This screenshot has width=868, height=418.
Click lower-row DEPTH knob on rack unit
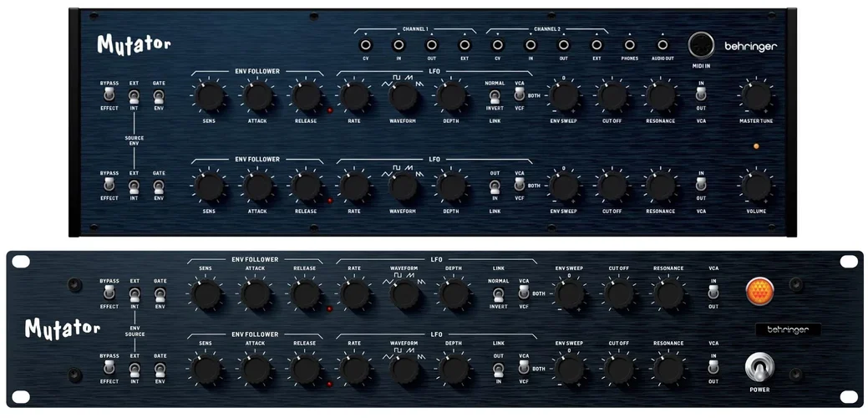(454, 370)
